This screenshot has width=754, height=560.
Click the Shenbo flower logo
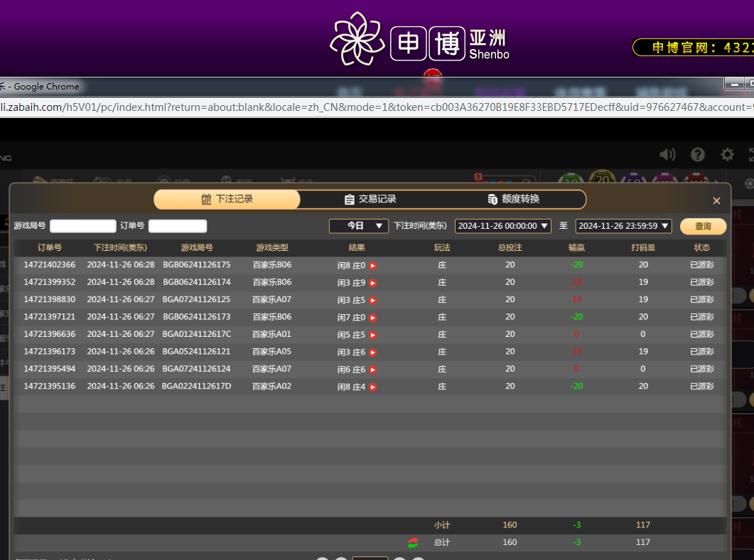[357, 39]
